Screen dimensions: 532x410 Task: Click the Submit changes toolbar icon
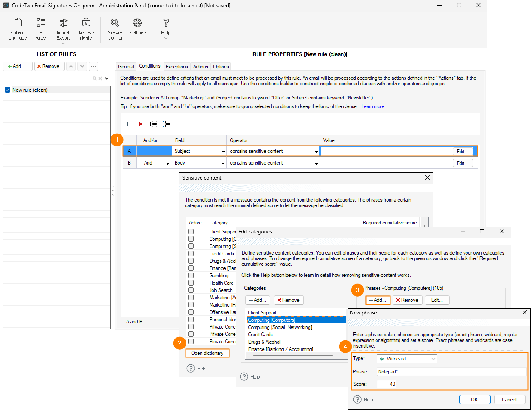pos(18,29)
